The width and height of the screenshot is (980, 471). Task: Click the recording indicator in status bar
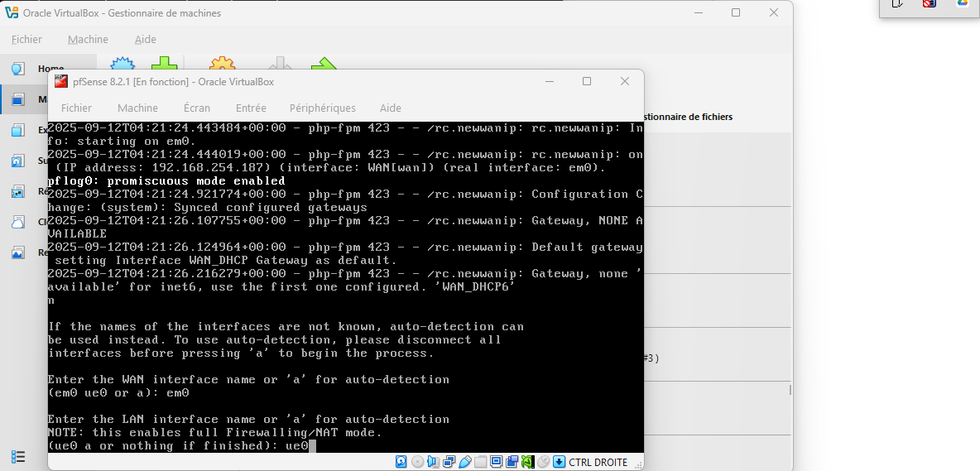(x=512, y=462)
